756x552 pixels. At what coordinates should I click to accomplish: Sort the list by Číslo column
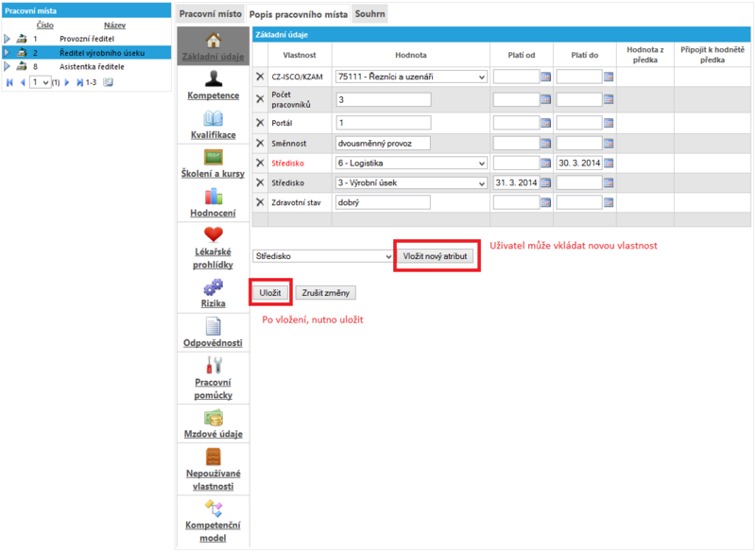click(44, 26)
